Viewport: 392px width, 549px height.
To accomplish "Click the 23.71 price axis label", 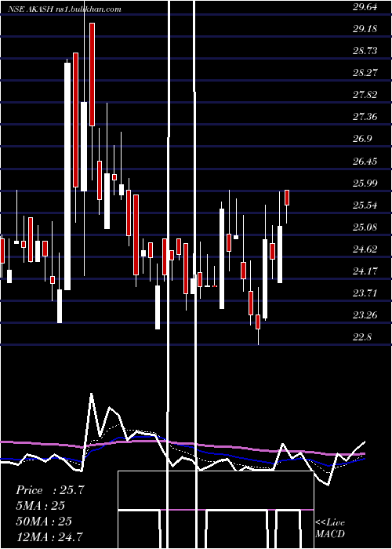I will coord(365,293).
